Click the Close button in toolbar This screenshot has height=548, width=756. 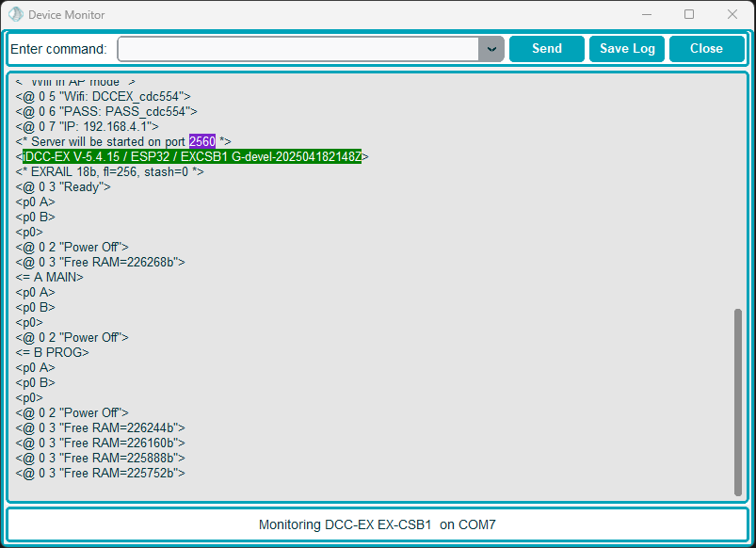click(x=706, y=49)
